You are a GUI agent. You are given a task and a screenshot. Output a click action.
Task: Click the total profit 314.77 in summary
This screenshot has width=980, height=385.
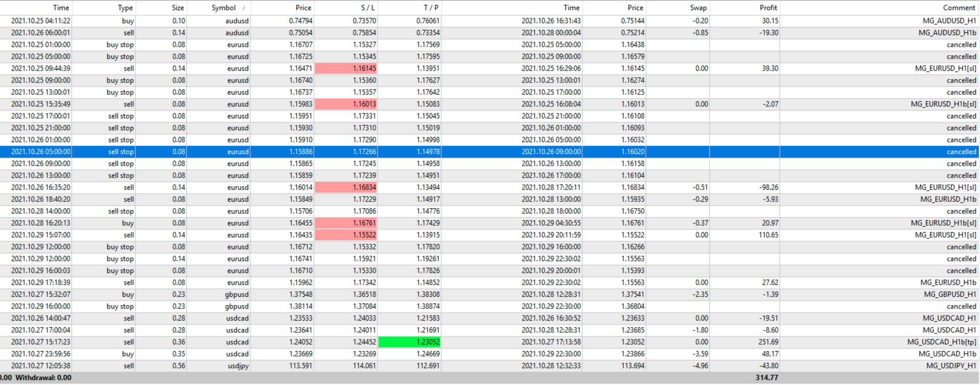point(767,378)
